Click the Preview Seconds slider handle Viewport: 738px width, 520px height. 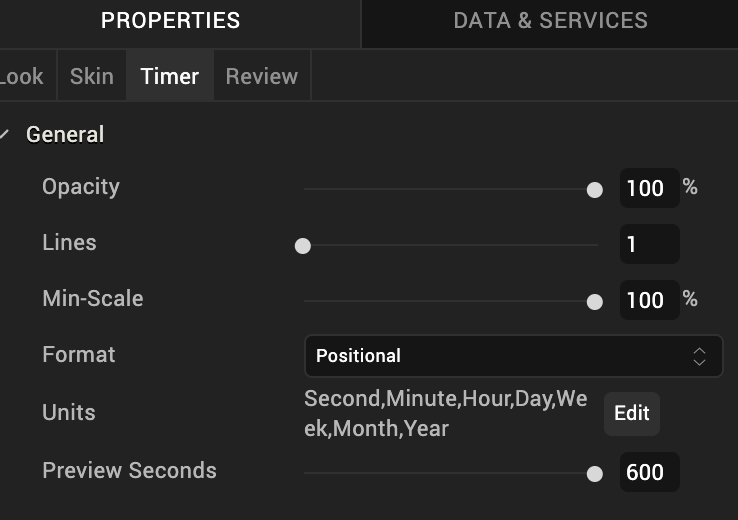[595, 474]
